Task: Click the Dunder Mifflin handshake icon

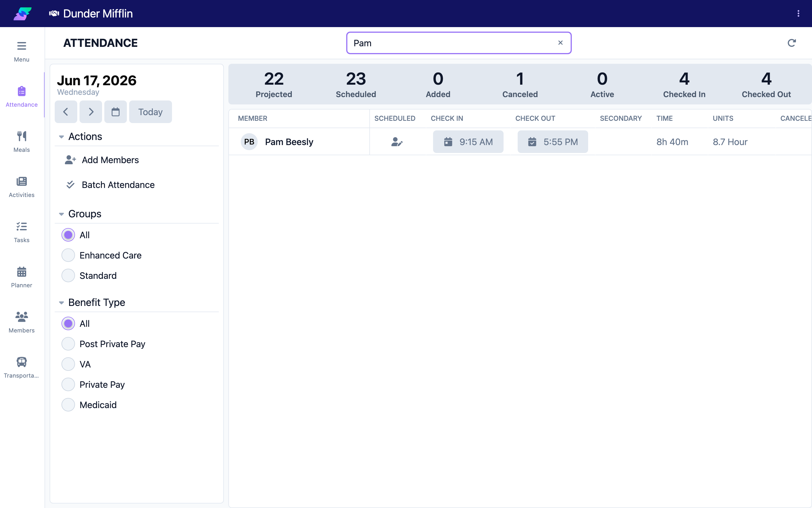Action: [54, 14]
